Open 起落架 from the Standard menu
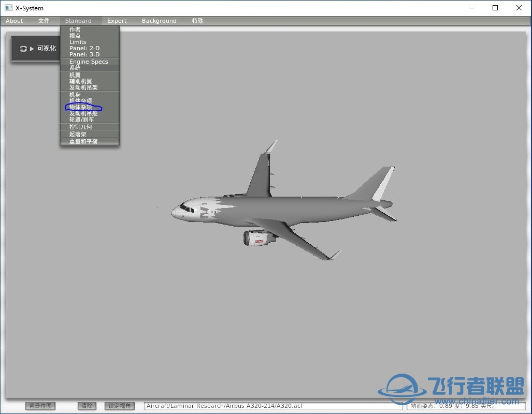 click(78, 134)
